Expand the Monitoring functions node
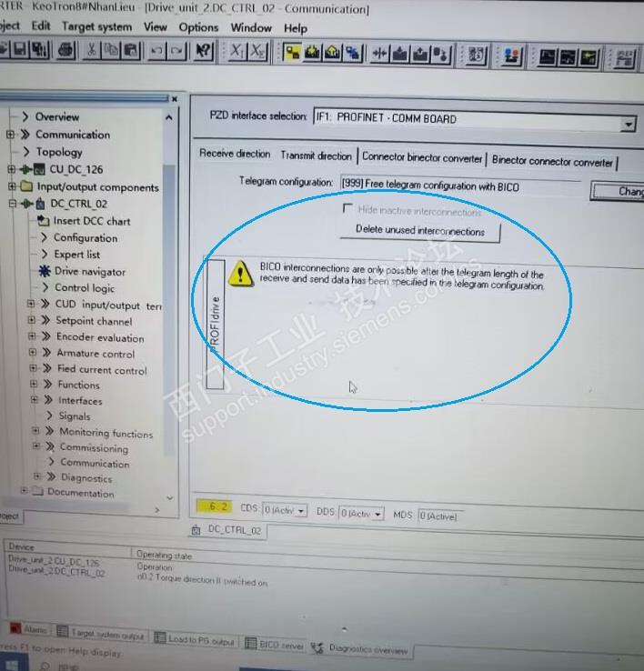 pyautogui.click(x=36, y=430)
